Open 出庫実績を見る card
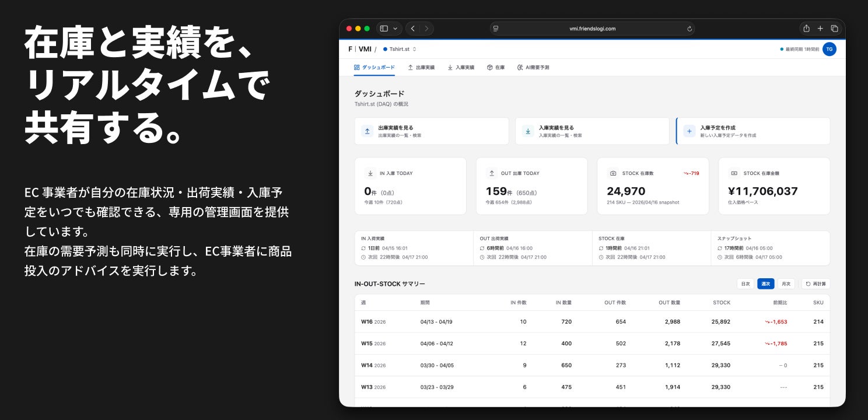This screenshot has width=868, height=420. 432,131
